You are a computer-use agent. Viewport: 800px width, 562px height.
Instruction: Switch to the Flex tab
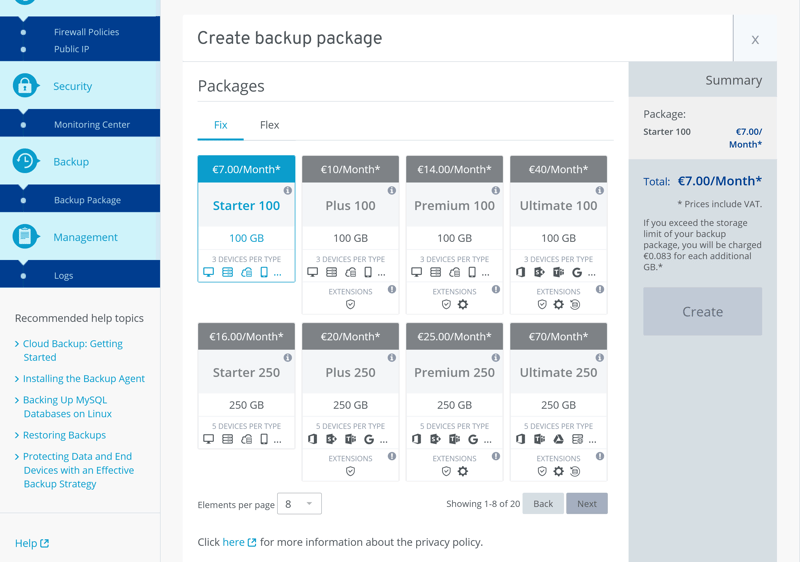coord(269,125)
